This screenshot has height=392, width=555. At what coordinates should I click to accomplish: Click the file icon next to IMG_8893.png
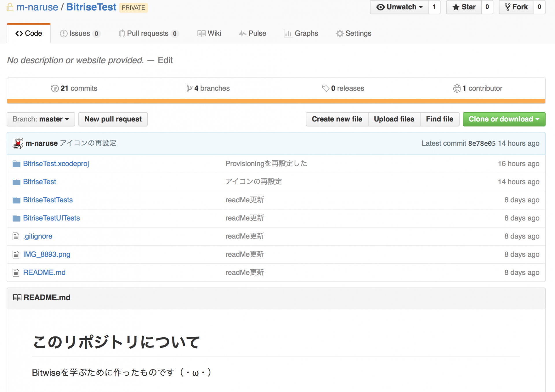[16, 255]
